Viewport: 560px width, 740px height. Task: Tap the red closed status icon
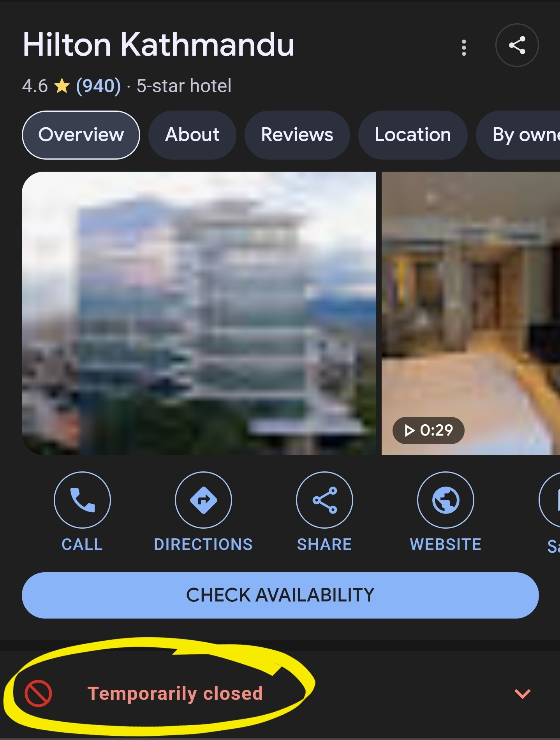38,694
